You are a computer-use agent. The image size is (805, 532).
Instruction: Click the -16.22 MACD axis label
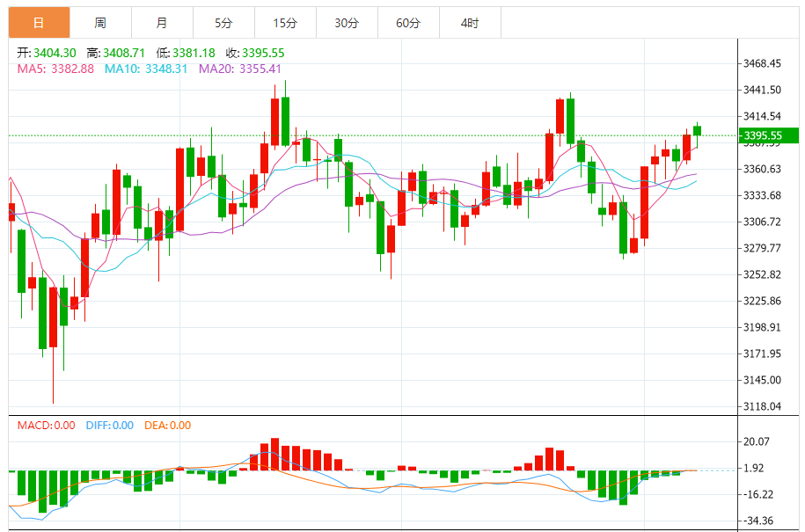(x=758, y=494)
